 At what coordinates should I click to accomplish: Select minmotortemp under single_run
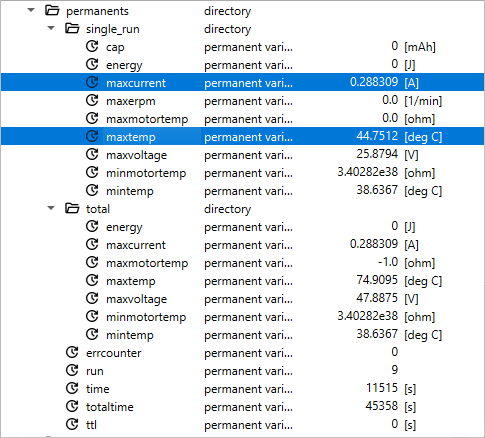tap(242, 172)
